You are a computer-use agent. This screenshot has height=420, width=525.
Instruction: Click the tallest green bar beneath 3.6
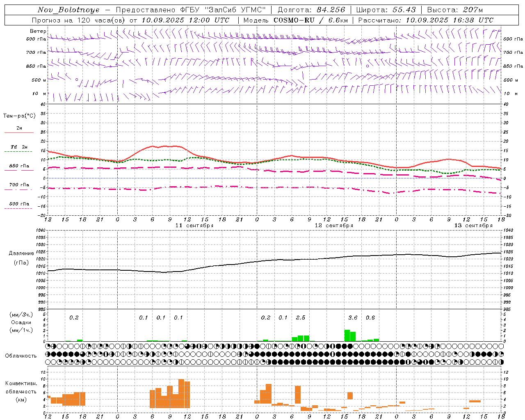click(347, 336)
